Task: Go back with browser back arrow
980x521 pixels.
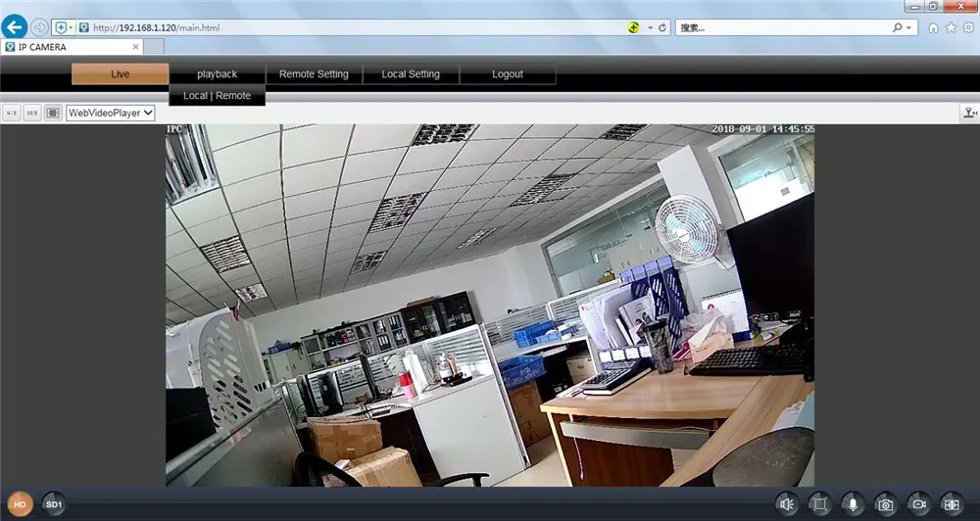Action: coord(14,26)
